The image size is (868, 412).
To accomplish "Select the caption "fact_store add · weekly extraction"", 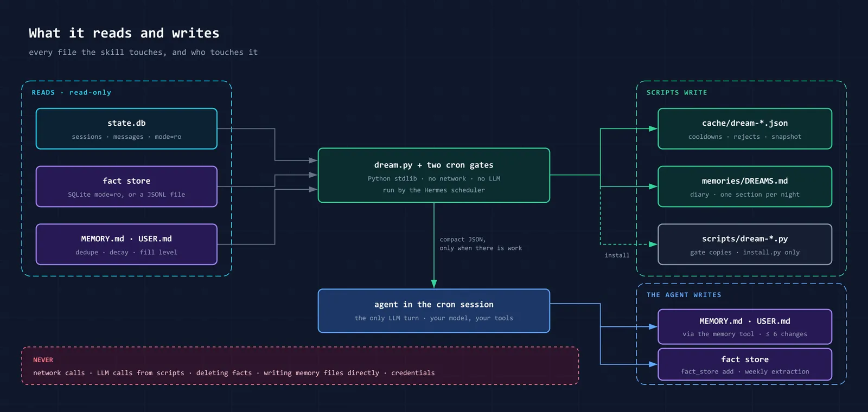I will click(x=745, y=372).
